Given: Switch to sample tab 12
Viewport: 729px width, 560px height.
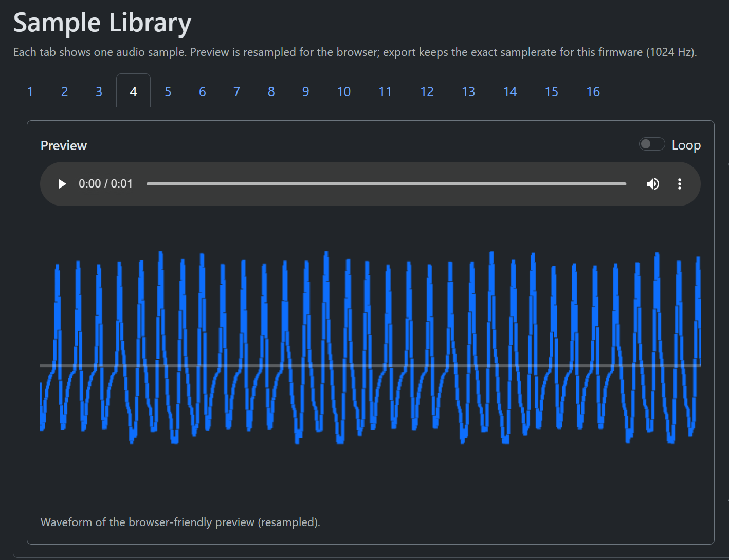Looking at the screenshot, I should click(x=427, y=91).
